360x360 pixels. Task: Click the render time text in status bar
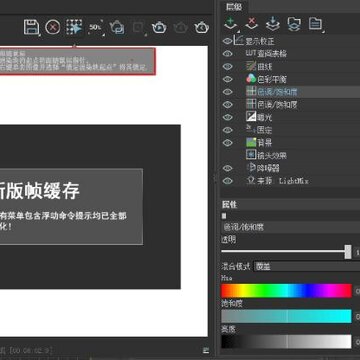26,351
